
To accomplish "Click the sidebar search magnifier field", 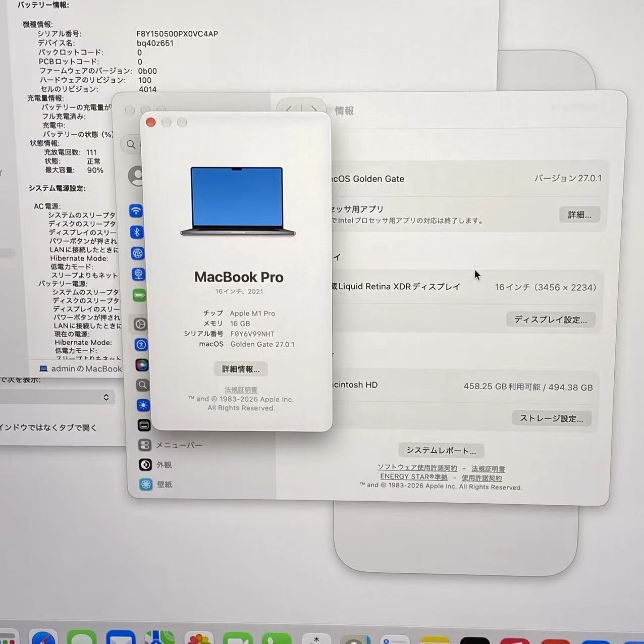I will pyautogui.click(x=132, y=144).
